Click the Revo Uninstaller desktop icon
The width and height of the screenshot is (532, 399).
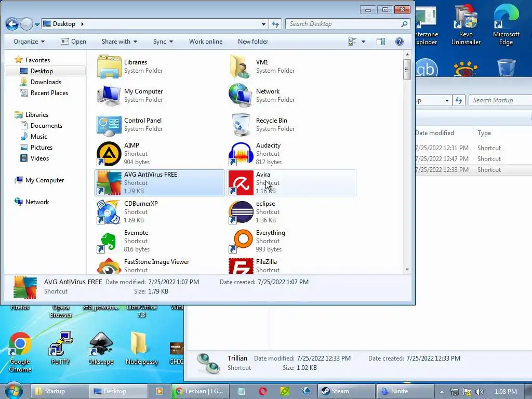(x=466, y=25)
